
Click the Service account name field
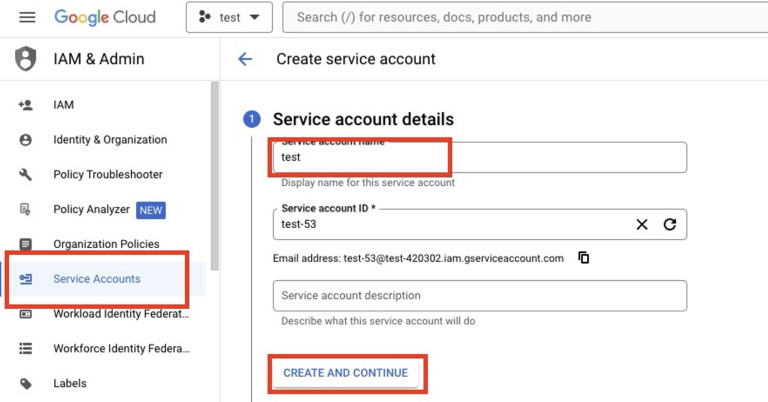478,158
